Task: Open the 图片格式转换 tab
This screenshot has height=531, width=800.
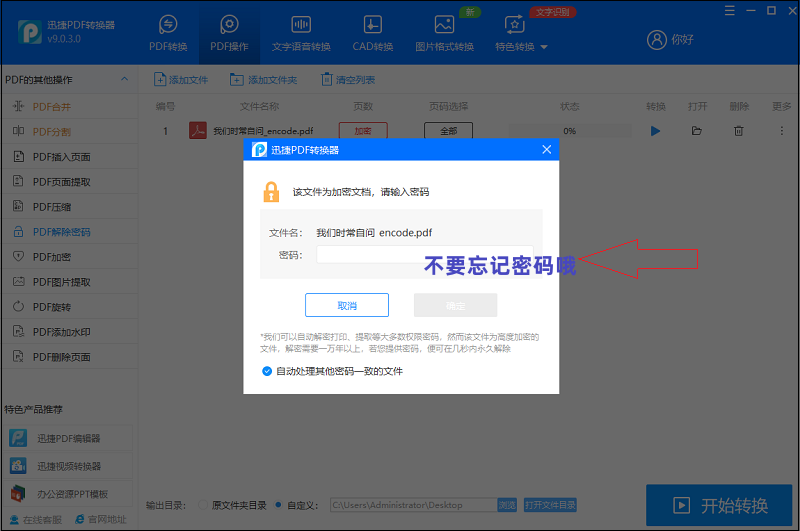Action: tap(444, 33)
